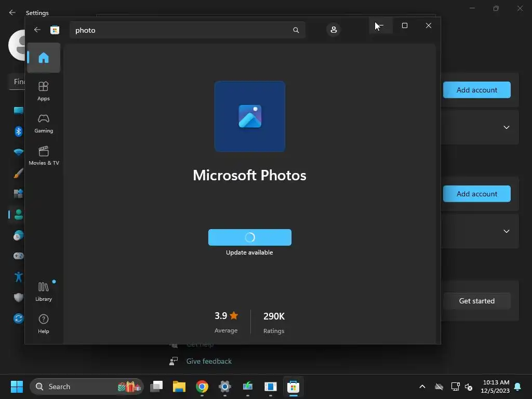
Task: Open Time & language in Settings sidebar
Action: tap(18, 235)
